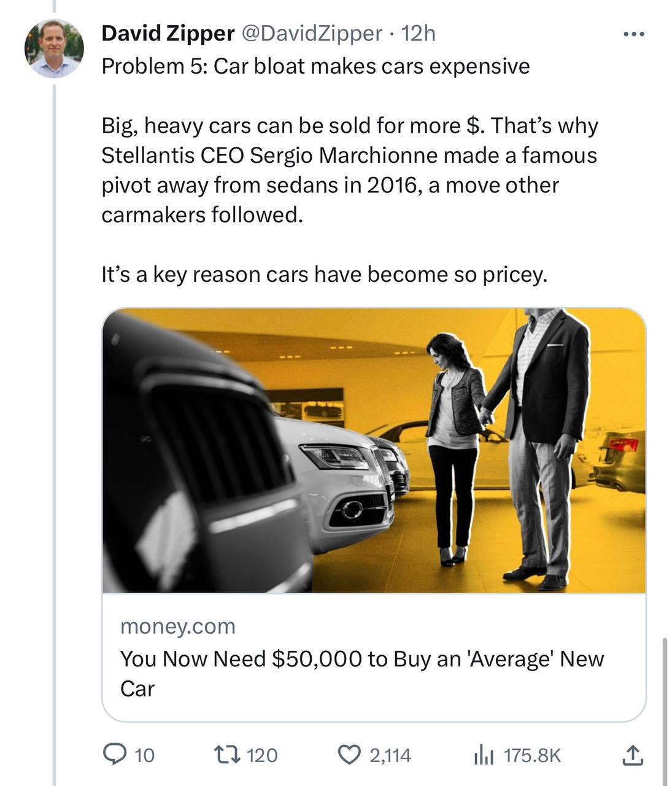Click the 175.8K views count
Image resolution: width=672 pixels, height=786 pixels.
pos(532,755)
